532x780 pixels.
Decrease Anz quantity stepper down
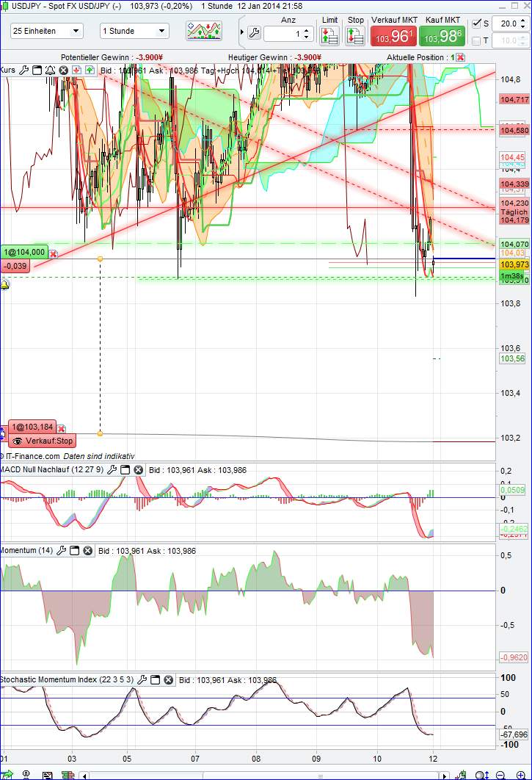tap(306, 37)
